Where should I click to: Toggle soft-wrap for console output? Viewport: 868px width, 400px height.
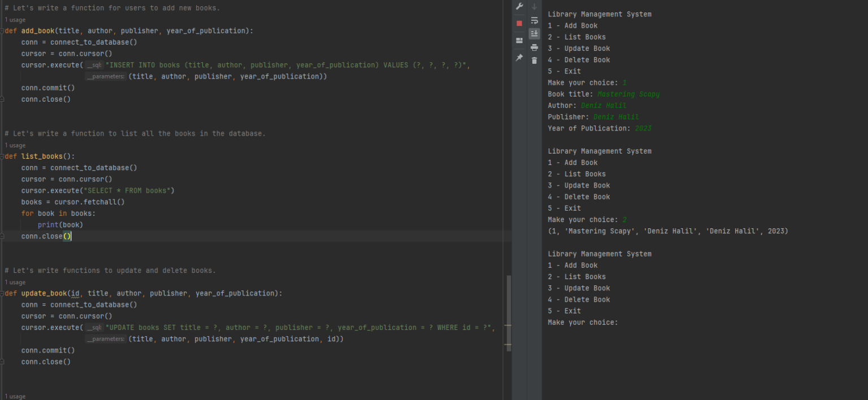(534, 21)
